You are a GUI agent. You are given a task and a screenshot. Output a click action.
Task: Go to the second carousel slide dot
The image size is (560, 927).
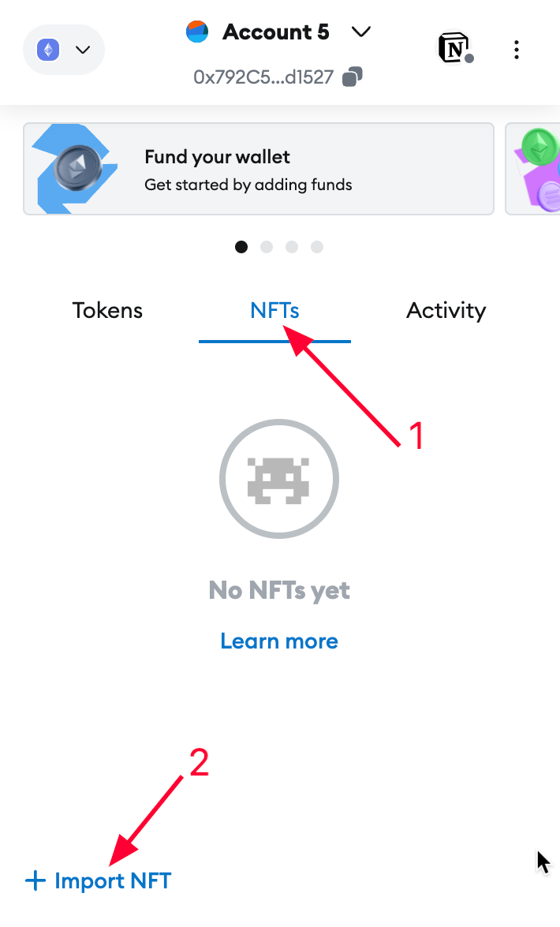click(x=267, y=247)
